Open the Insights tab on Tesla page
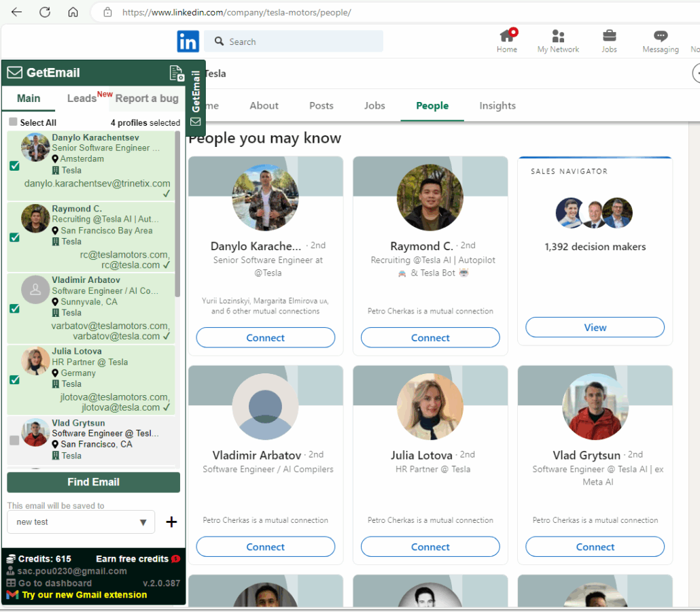The height and width of the screenshot is (612, 700). tap(497, 106)
